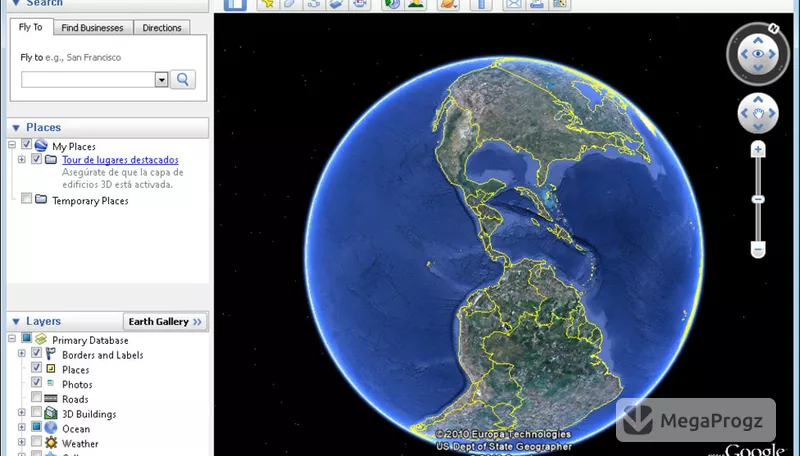The image size is (800, 456).
Task: Tilt view up with the look joystick arrow
Action: pyautogui.click(x=758, y=40)
